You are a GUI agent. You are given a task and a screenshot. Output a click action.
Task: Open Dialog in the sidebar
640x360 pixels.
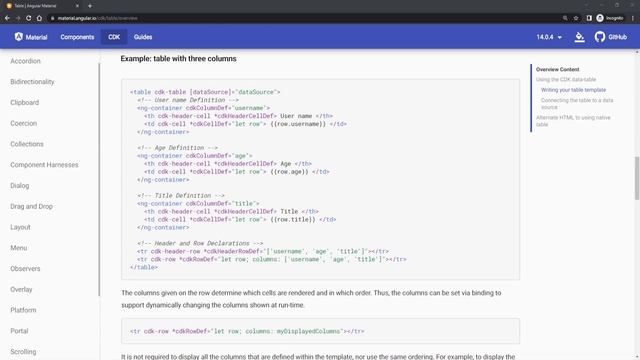pos(20,186)
